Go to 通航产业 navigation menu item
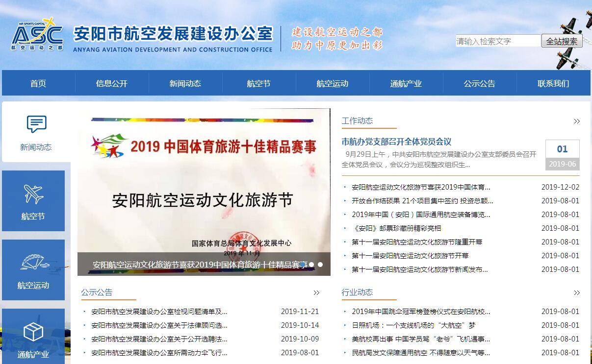Viewport: 592px width, 364px height. coord(406,83)
